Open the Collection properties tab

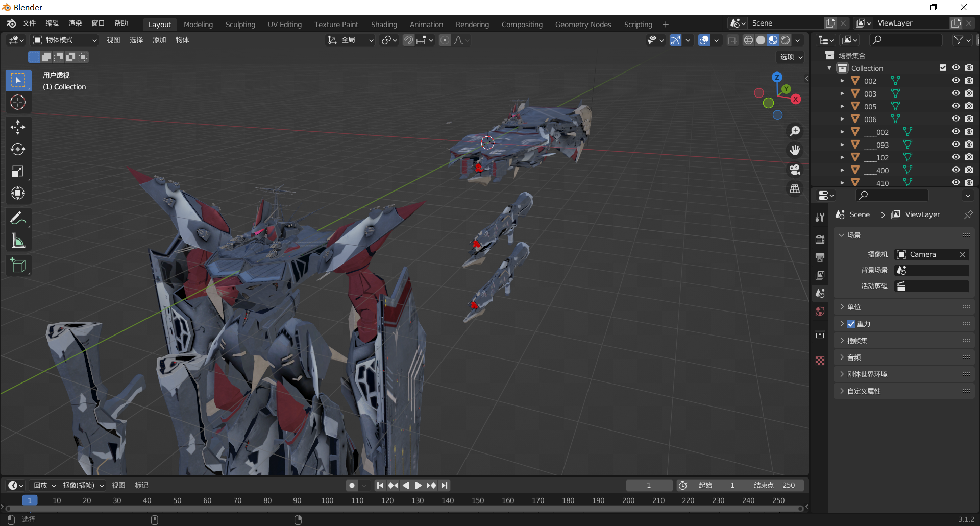[x=820, y=334]
